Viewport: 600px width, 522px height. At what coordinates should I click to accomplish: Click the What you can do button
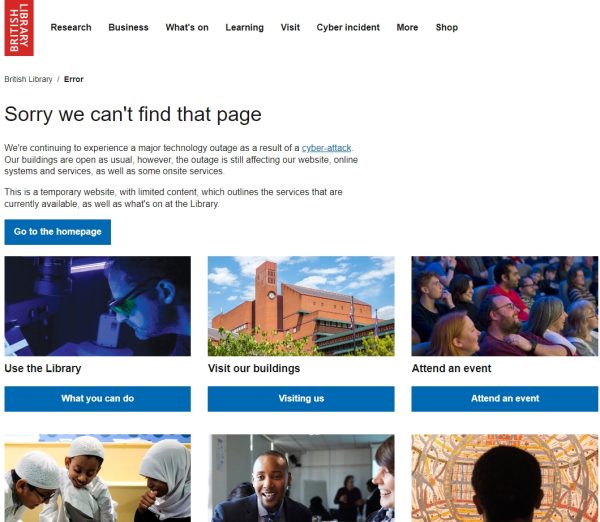tap(98, 399)
